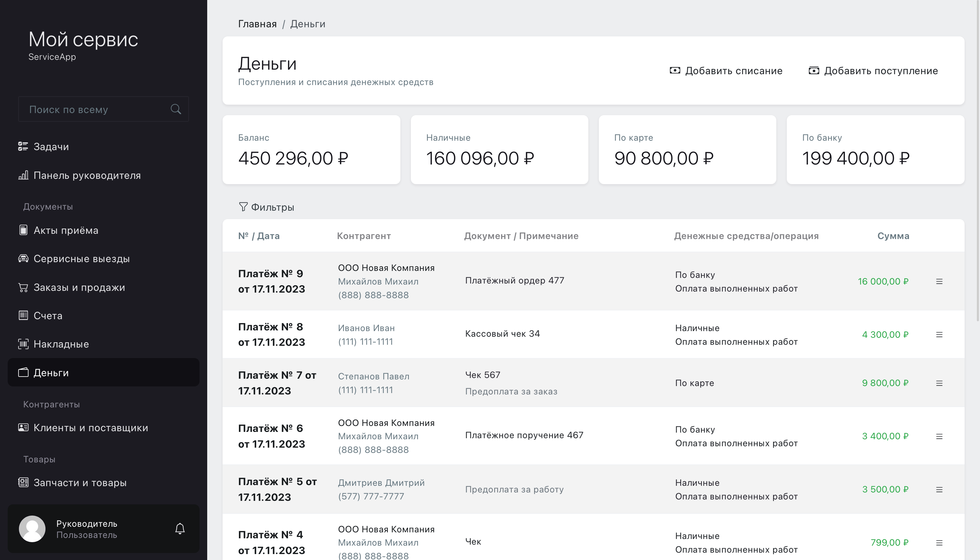Open row menu for Платёж № 8
The image size is (980, 560).
(x=939, y=335)
